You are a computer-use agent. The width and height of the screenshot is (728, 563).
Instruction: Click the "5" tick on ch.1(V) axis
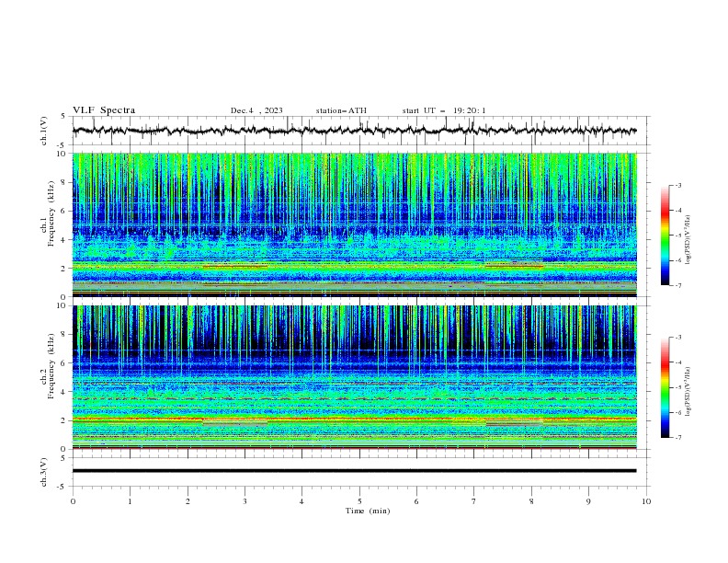point(63,117)
